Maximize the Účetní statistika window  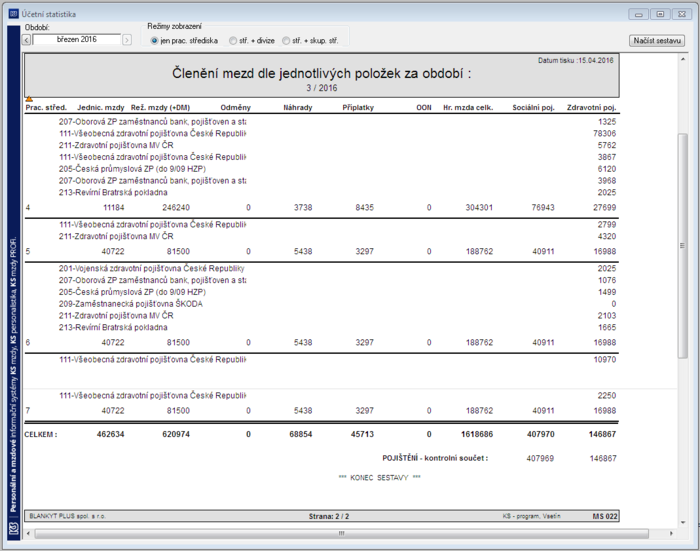point(660,14)
